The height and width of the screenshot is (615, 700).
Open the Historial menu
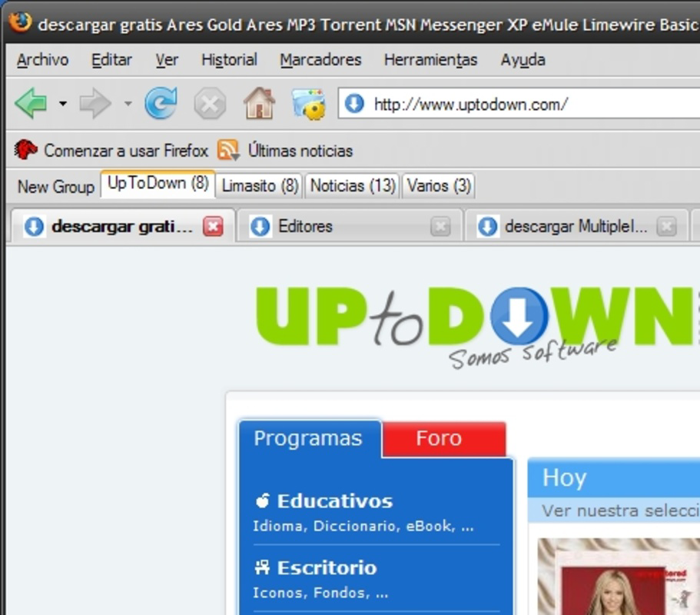coord(229,60)
